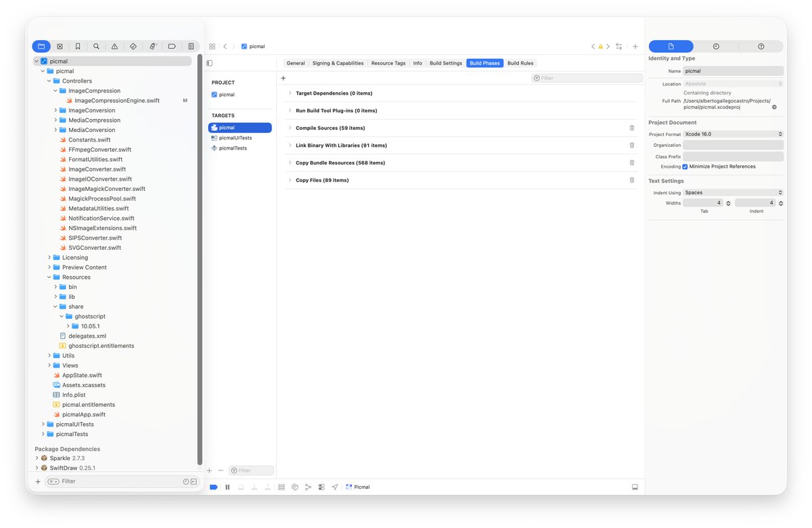
Task: Switch to Build Settings tab
Action: [x=446, y=63]
